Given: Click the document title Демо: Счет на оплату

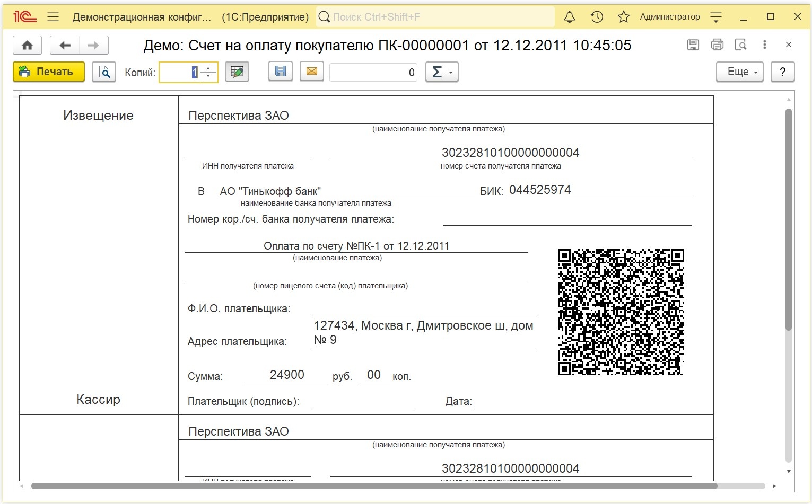Looking at the screenshot, I should point(387,45).
